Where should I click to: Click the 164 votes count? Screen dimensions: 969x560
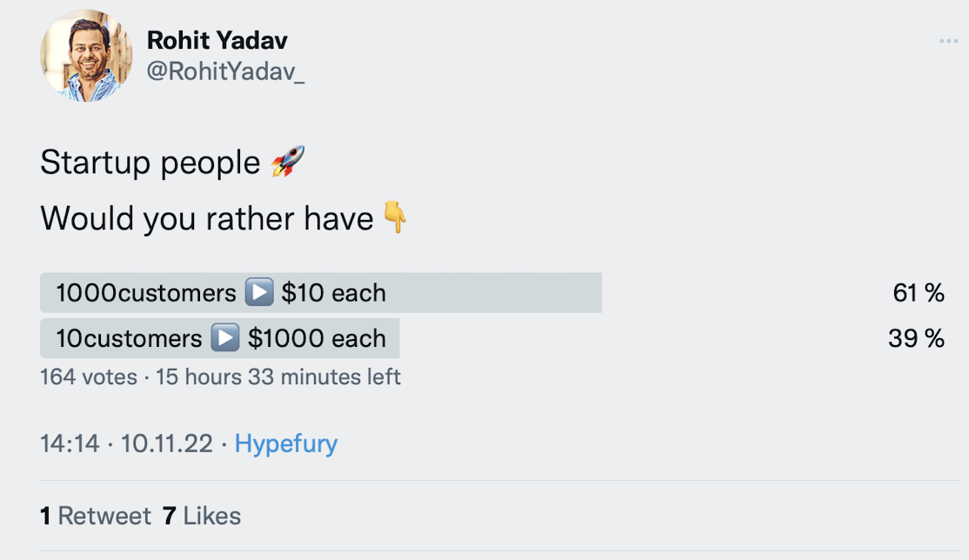(x=89, y=377)
